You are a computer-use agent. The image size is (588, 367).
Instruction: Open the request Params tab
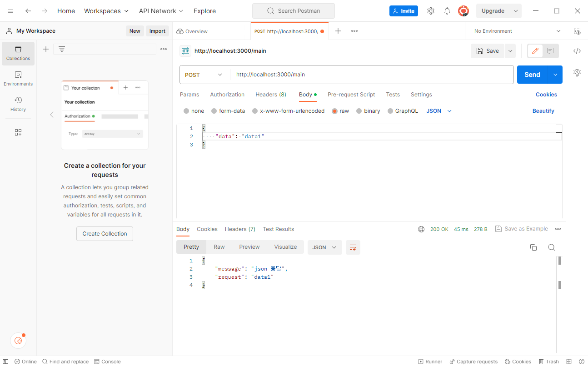(189, 95)
